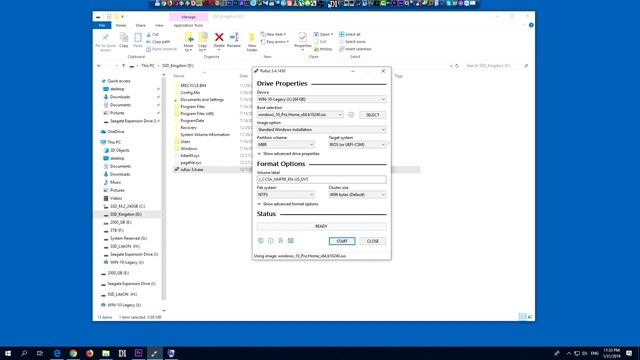Select the rufus-3.4.exe file
The width and height of the screenshot is (640, 360).
point(191,169)
